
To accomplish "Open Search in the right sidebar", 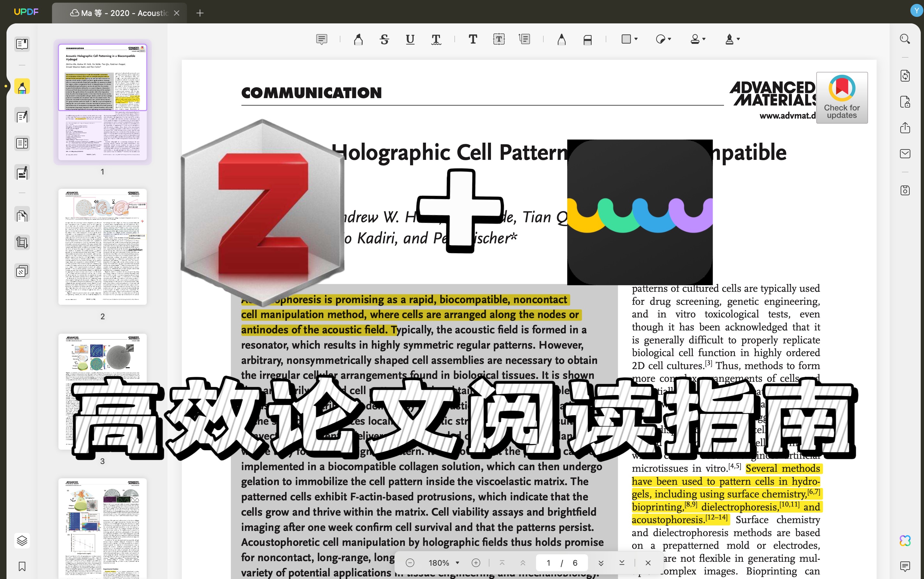I will [905, 39].
